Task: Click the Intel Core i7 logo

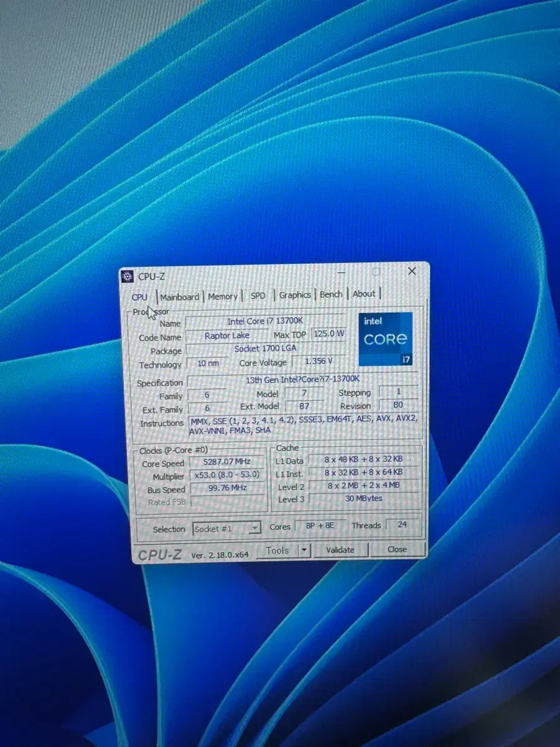Action: click(x=386, y=339)
